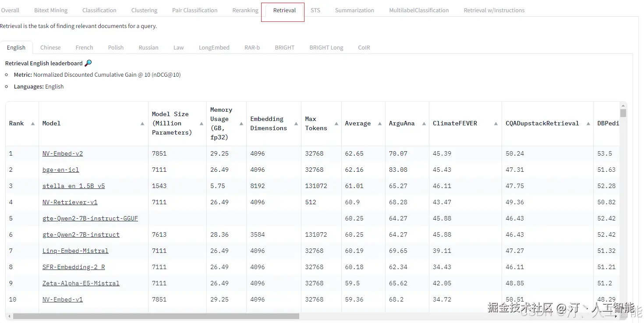Click the table scroll-up arrow
Screen dimensions: 644x323
coord(623,106)
